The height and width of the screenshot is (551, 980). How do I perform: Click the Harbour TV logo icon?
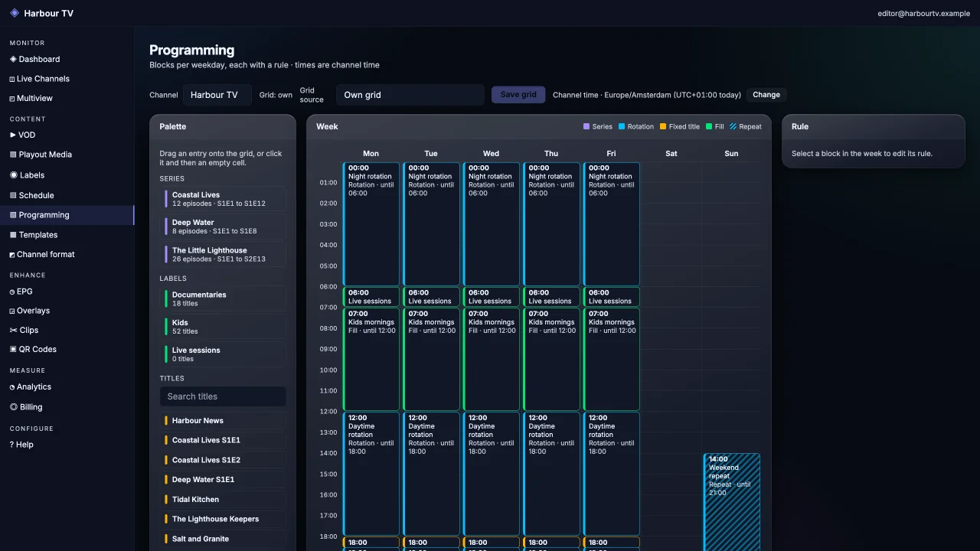[15, 13]
